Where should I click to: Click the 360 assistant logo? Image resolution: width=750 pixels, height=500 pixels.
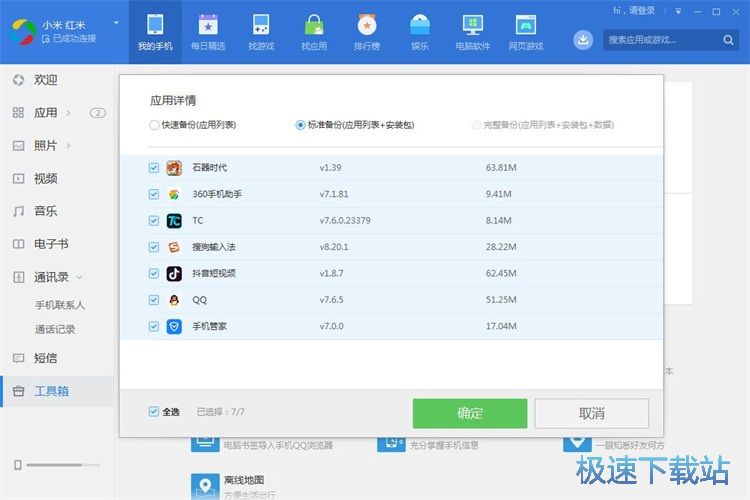click(23, 32)
